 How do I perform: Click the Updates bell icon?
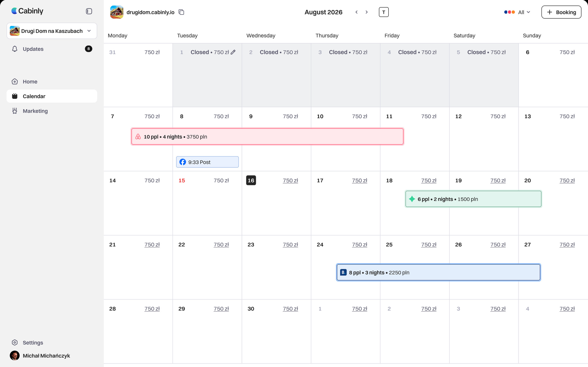(x=15, y=49)
